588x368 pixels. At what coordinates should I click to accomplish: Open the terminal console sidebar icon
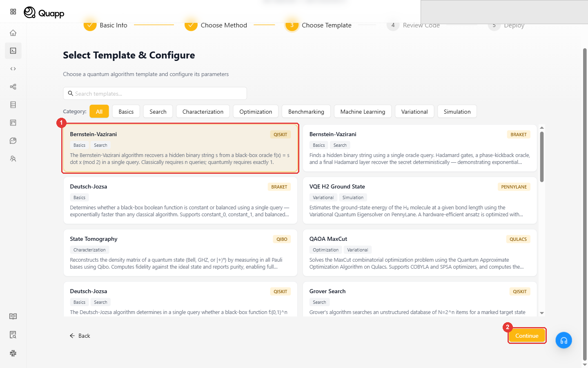(13, 51)
